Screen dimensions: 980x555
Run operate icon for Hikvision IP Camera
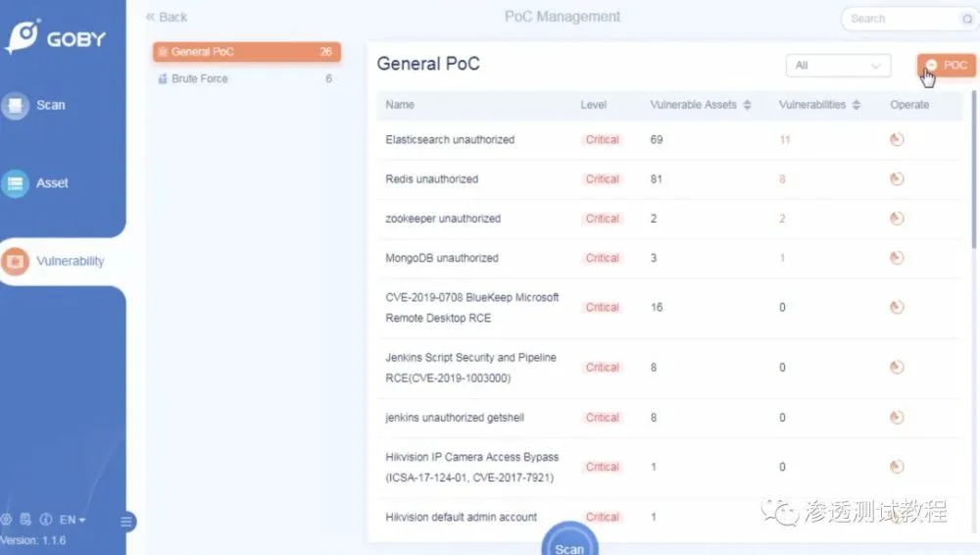click(x=897, y=467)
